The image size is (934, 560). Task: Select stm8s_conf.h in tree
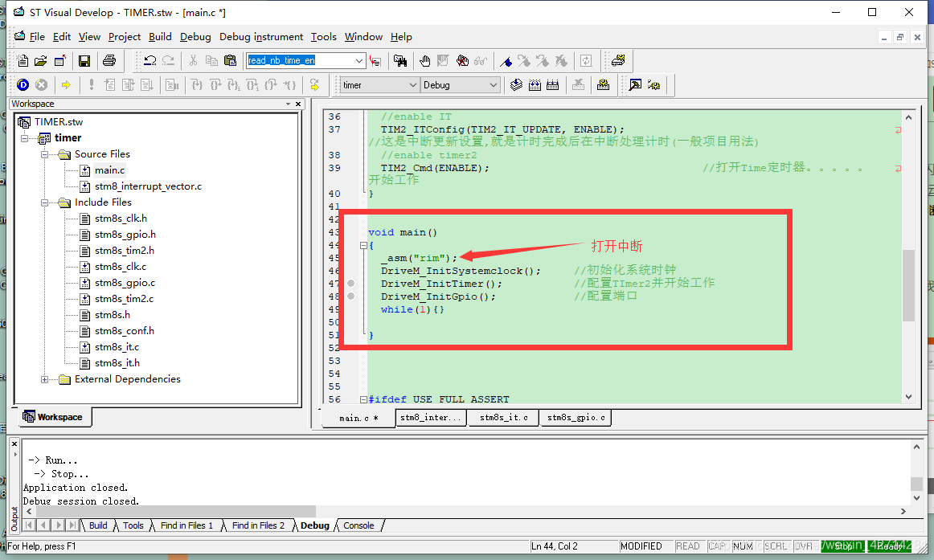[x=124, y=331]
